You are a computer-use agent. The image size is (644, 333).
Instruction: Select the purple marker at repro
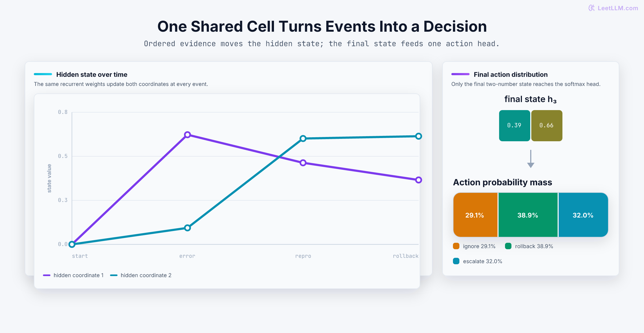(x=303, y=163)
